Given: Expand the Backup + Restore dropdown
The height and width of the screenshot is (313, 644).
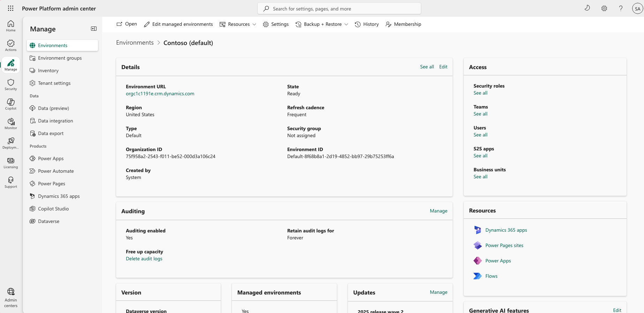Looking at the screenshot, I should pos(322,24).
